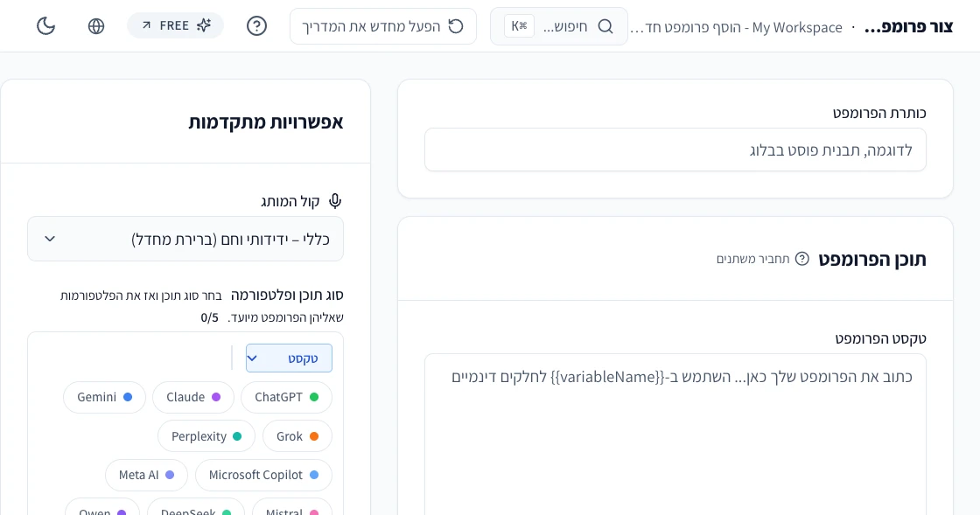The image size is (980, 515).
Task: Click the תוכן הפרומפט section heading
Action: tap(872, 259)
